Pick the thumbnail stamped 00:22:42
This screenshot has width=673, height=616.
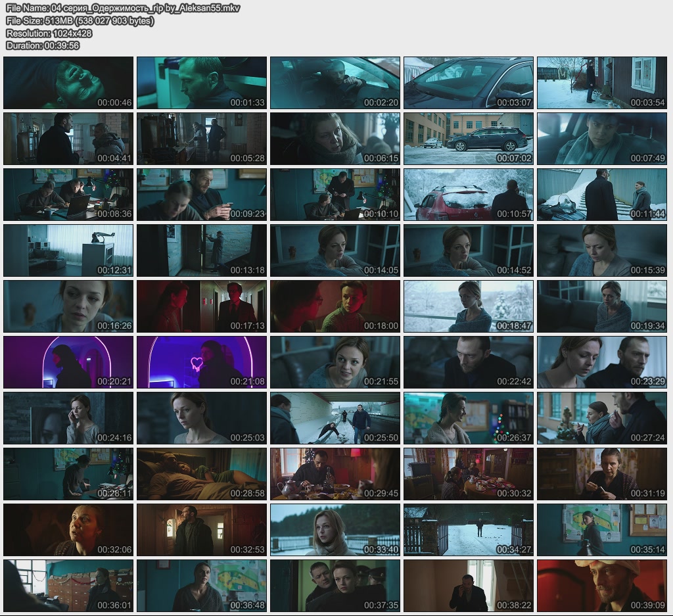click(469, 362)
